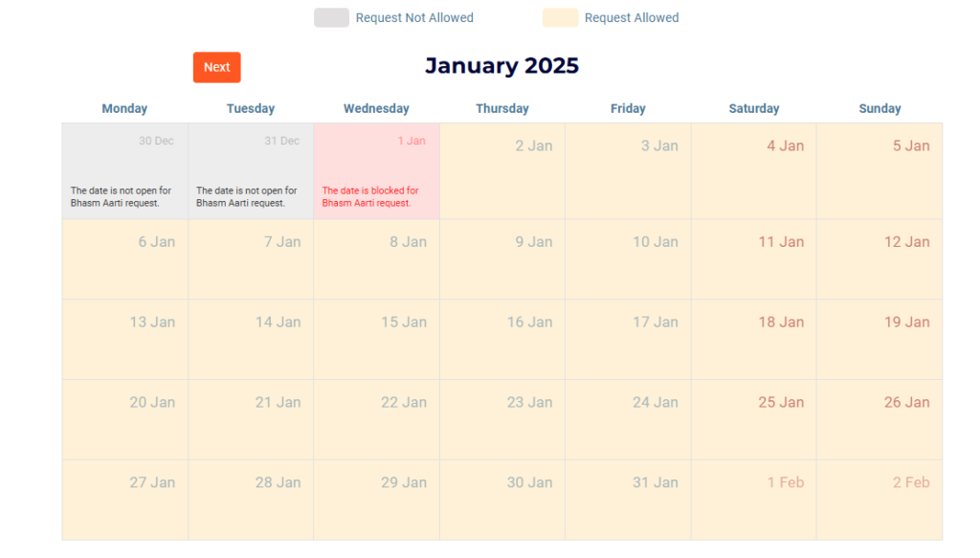Image resolution: width=980 pixels, height=558 pixels.
Task: Click the Wednesday column header
Action: 376,109
